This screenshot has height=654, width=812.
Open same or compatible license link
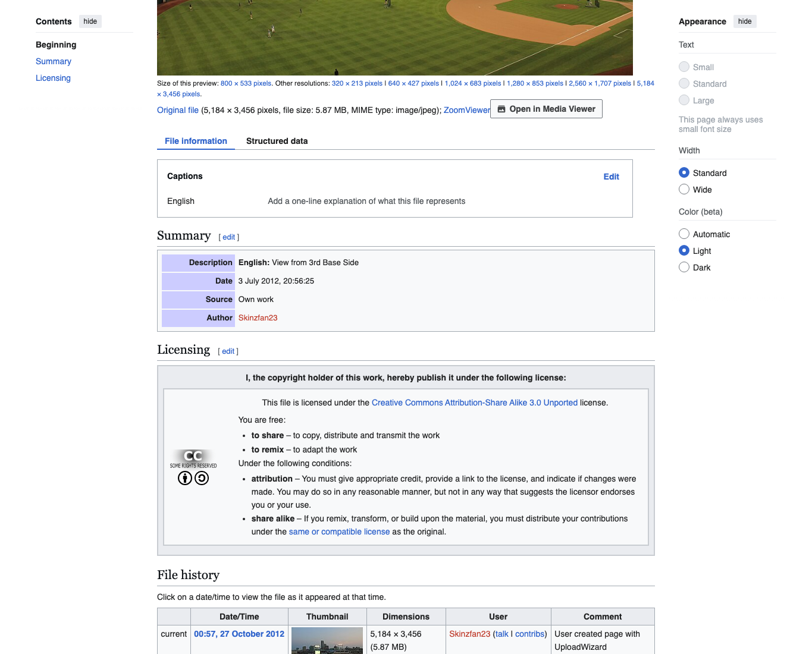tap(339, 532)
